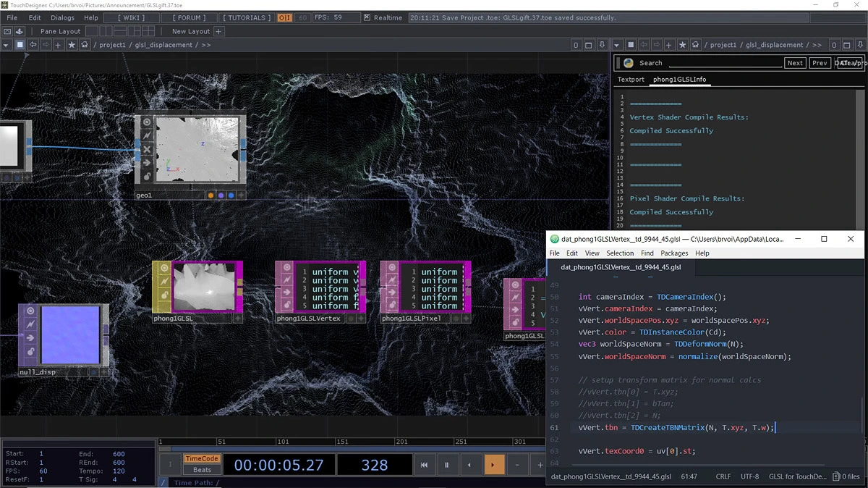Toggle the geo1 node viewer active icon
Image resolution: width=868 pixels, height=488 pixels.
tap(146, 122)
